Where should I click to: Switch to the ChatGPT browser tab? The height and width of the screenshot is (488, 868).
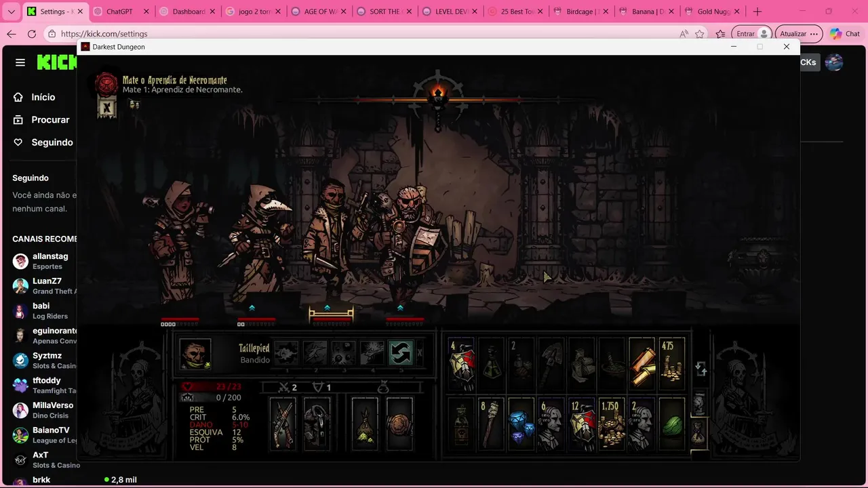pyautogui.click(x=121, y=12)
